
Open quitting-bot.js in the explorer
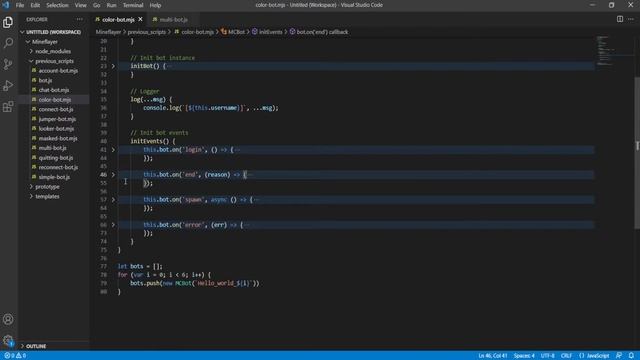[x=56, y=158]
